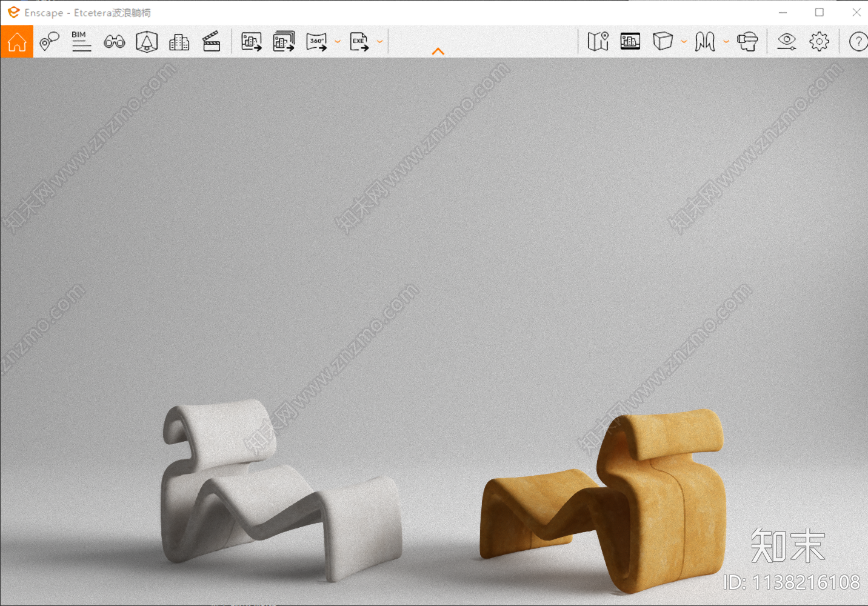The image size is (868, 606).
Task: Open the Enscape Home button
Action: click(17, 42)
